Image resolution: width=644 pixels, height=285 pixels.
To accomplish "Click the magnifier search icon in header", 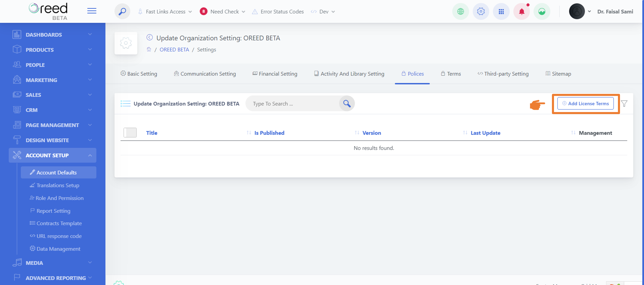I will point(122,12).
